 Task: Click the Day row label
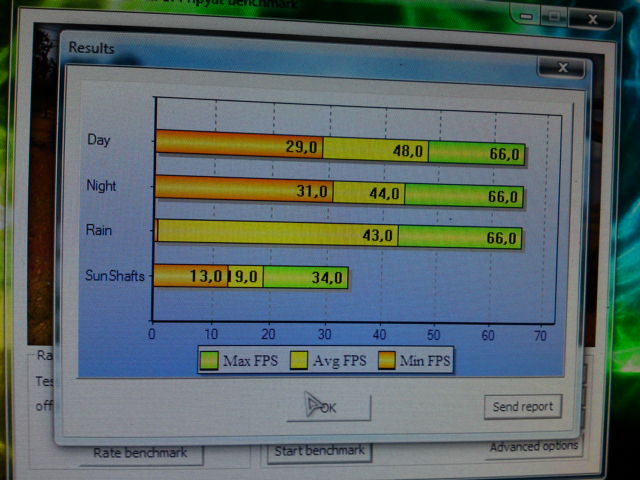tap(99, 140)
